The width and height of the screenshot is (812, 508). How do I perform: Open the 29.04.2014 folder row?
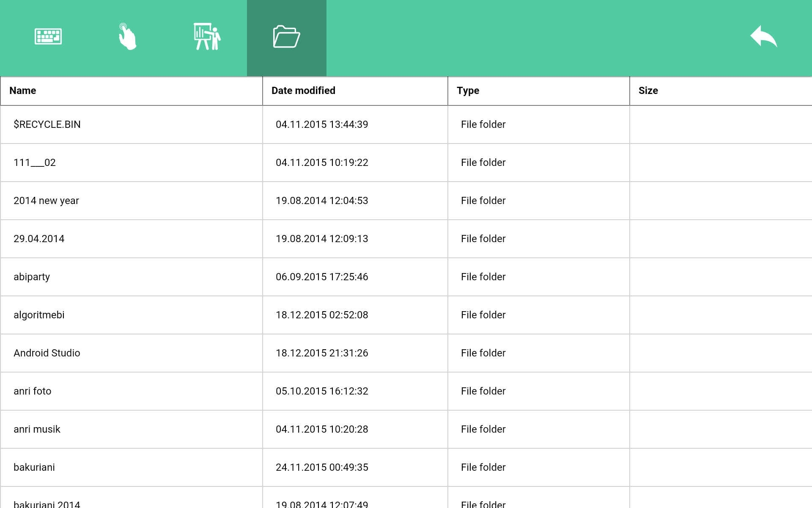coord(39,239)
